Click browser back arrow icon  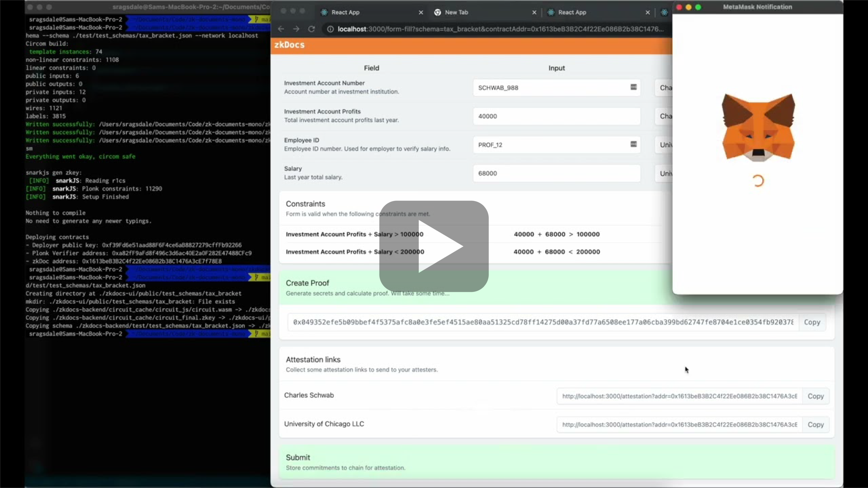[281, 29]
